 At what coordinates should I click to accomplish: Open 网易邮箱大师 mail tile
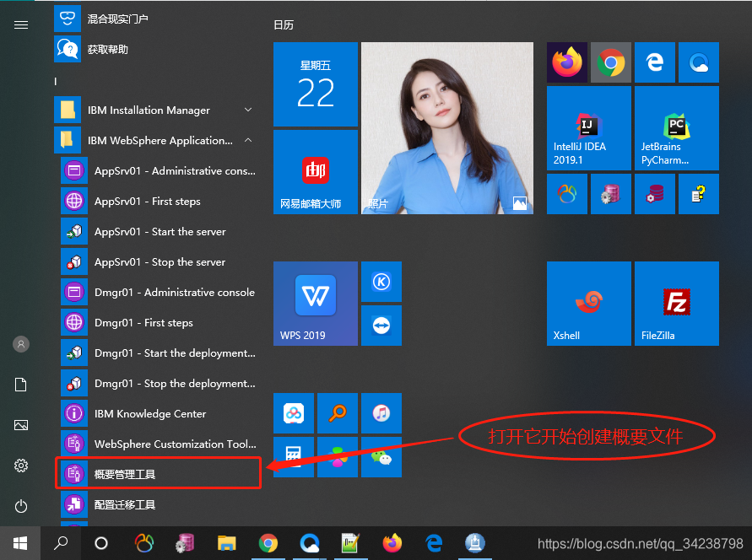(x=316, y=172)
